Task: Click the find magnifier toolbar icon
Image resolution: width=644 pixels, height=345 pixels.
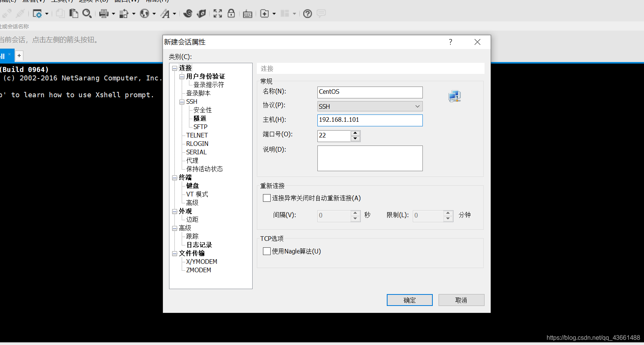Action: point(87,14)
